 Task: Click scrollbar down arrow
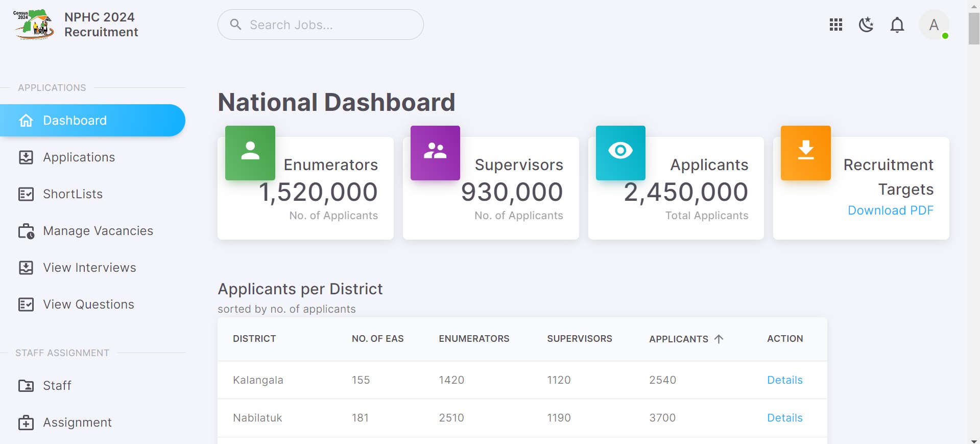point(974,440)
